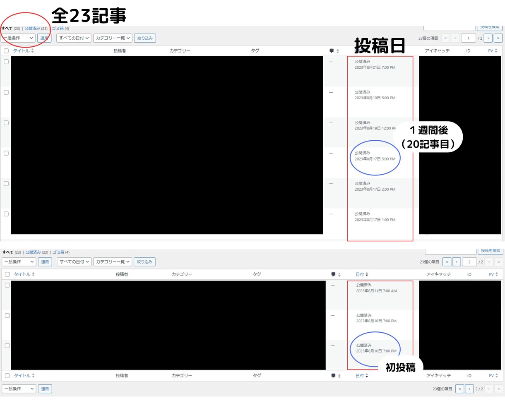This screenshot has height=420, width=505.
Task: Go to the next page using › on page 1 list
Action: click(488, 38)
